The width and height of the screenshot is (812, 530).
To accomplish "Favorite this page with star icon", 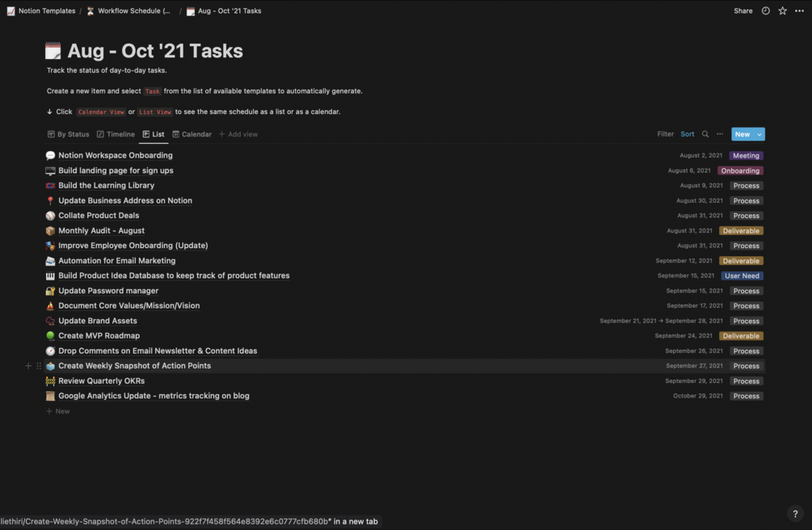I will coord(782,11).
